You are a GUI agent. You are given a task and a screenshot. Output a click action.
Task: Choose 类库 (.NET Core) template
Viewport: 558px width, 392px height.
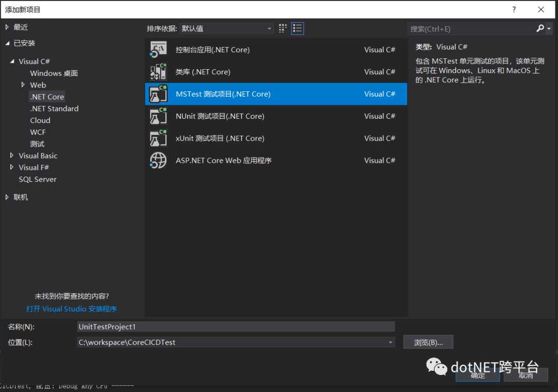(x=276, y=72)
